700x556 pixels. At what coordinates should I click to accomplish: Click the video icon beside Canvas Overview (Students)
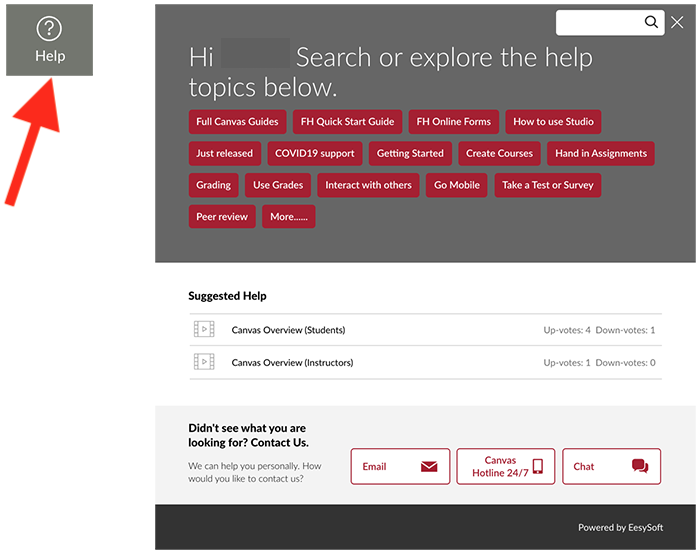(204, 329)
